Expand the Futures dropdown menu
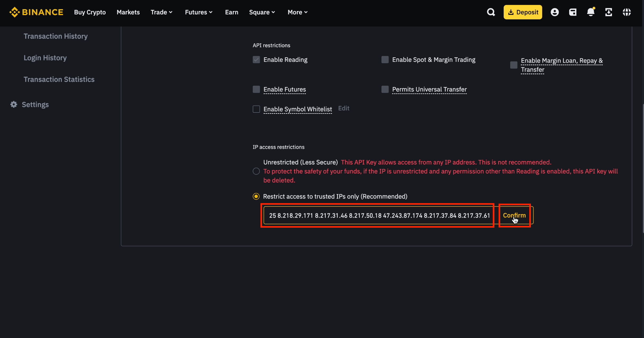 coord(199,12)
